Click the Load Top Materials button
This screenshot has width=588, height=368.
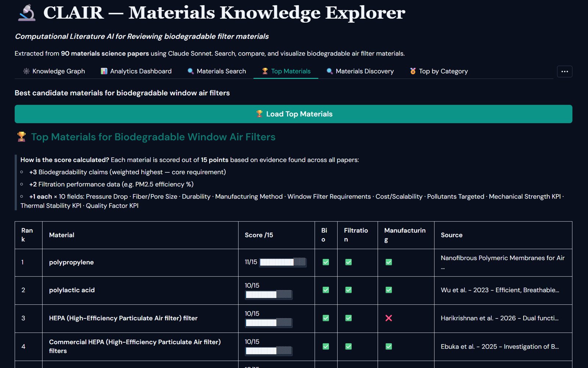293,114
